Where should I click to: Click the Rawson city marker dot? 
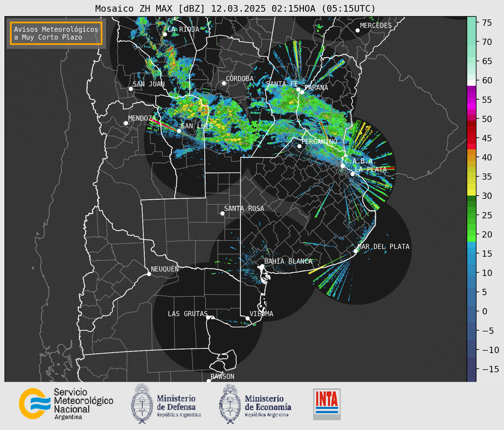(209, 381)
